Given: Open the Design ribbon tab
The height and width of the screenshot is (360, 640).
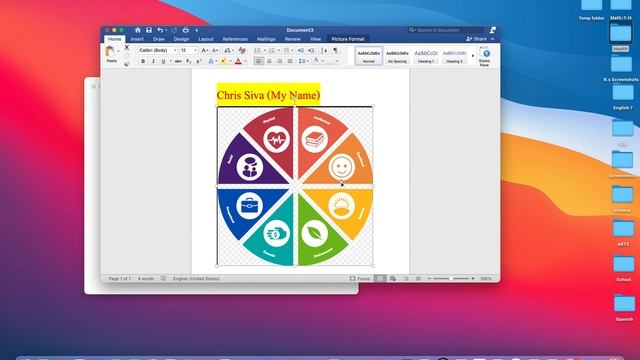Looking at the screenshot, I should 181,39.
